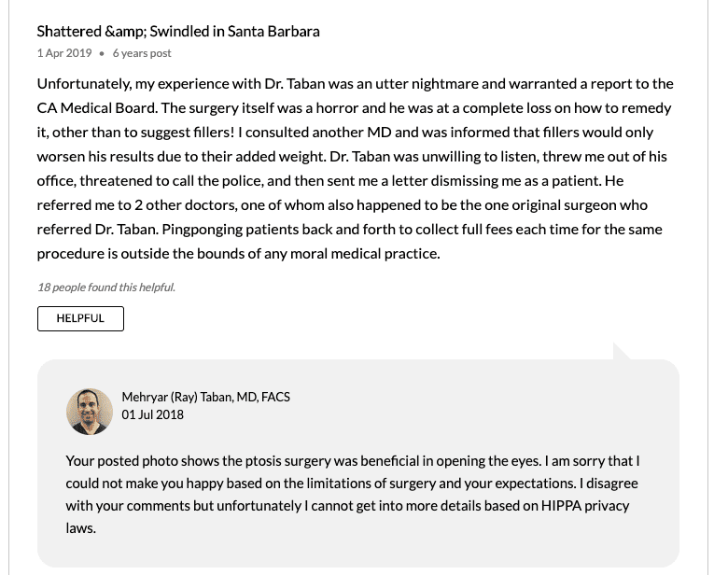
Task: Click the word 'laws.' ending the reply
Action: (x=81, y=528)
